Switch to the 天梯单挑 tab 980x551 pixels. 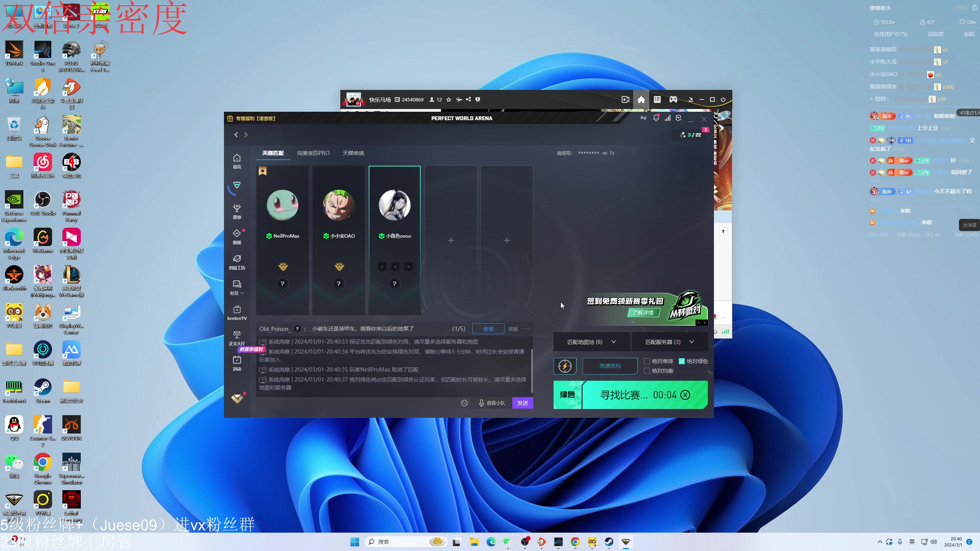[x=353, y=153]
